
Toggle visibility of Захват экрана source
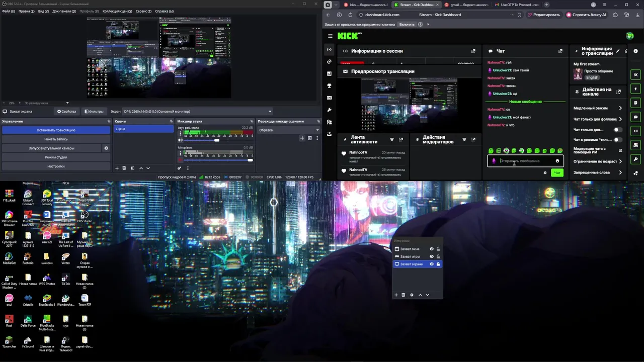(431, 264)
